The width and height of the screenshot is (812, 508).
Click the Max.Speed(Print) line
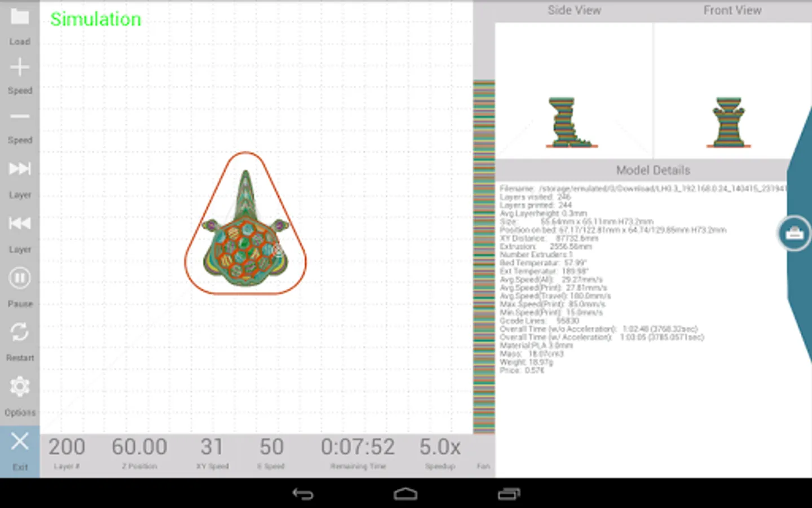click(x=552, y=304)
